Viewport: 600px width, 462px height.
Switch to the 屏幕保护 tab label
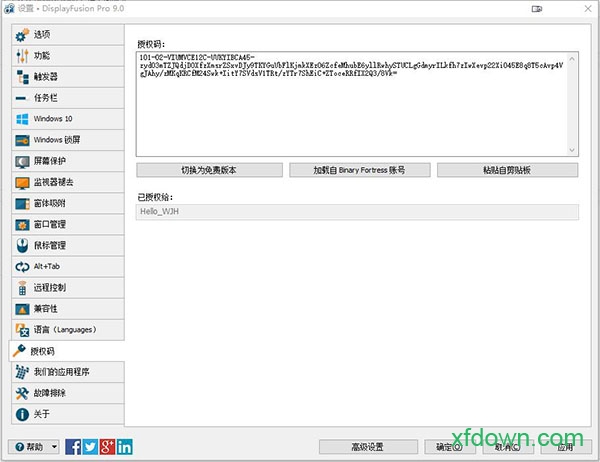tap(50, 161)
